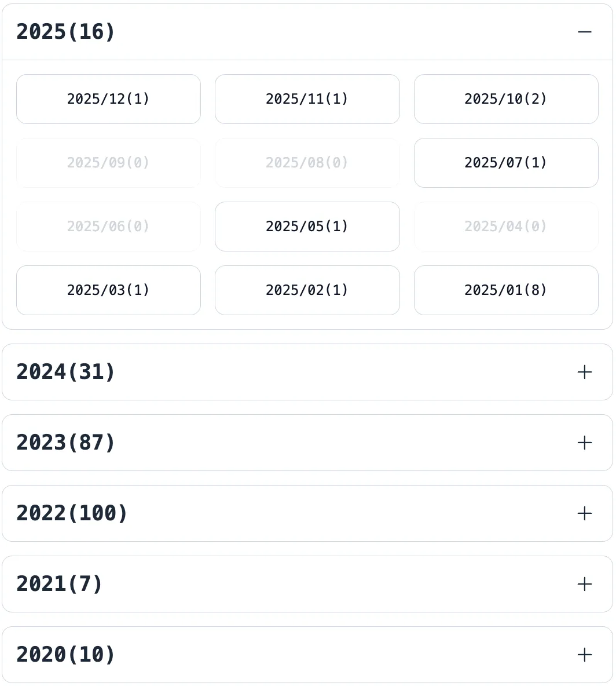Click the 2020(10) year heading
The height and width of the screenshot is (686, 616).
[x=66, y=655]
